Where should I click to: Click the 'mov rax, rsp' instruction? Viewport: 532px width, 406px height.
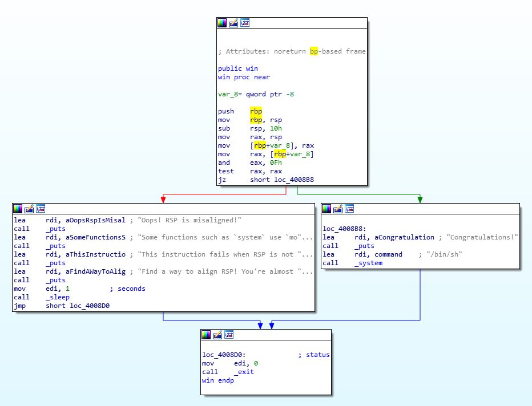pyautogui.click(x=249, y=137)
